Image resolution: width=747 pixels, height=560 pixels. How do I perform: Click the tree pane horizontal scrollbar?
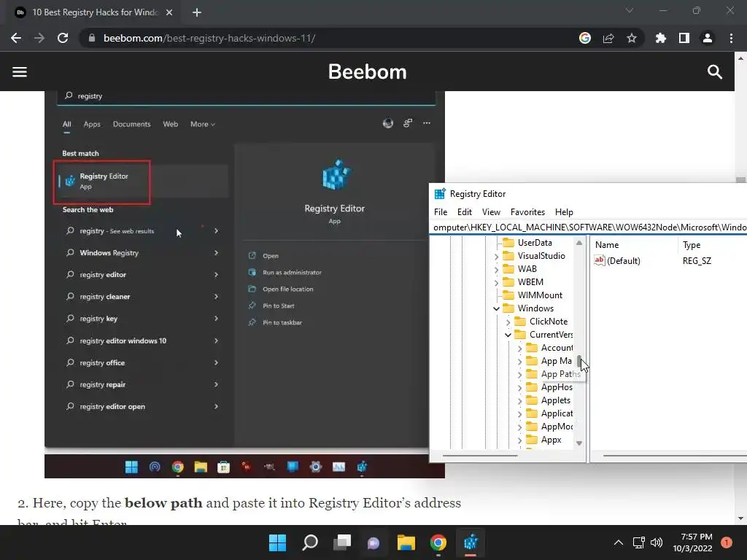pyautogui.click(x=480, y=456)
